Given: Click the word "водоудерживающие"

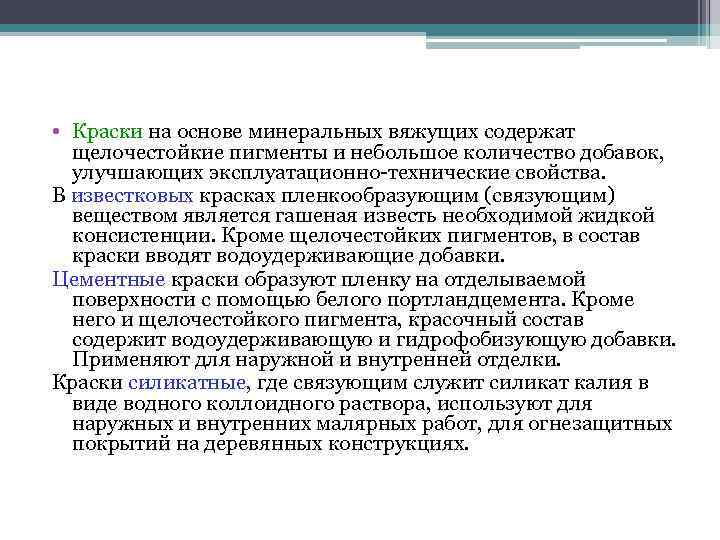Looking at the screenshot, I should tap(315, 256).
